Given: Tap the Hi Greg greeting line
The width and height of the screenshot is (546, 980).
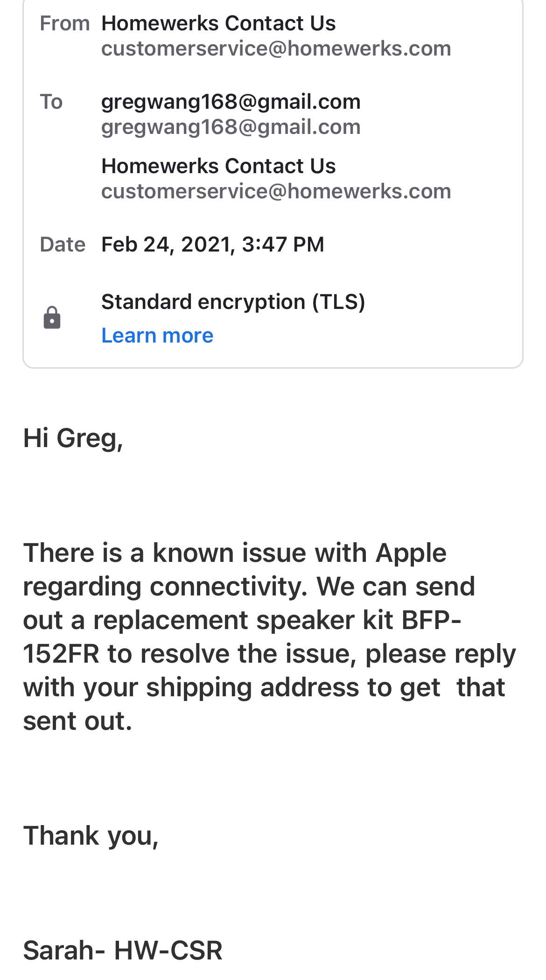Looking at the screenshot, I should (73, 438).
